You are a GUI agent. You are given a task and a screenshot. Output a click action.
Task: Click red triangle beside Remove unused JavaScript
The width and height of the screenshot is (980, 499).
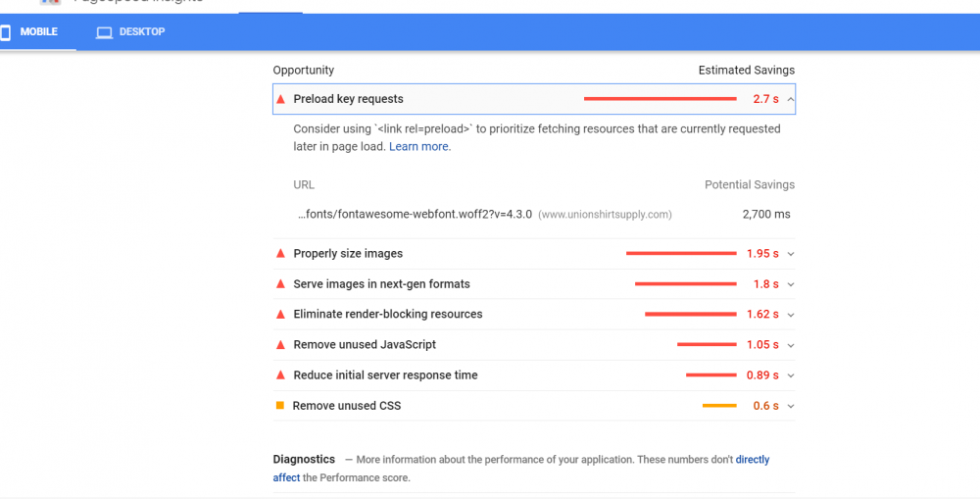281,345
